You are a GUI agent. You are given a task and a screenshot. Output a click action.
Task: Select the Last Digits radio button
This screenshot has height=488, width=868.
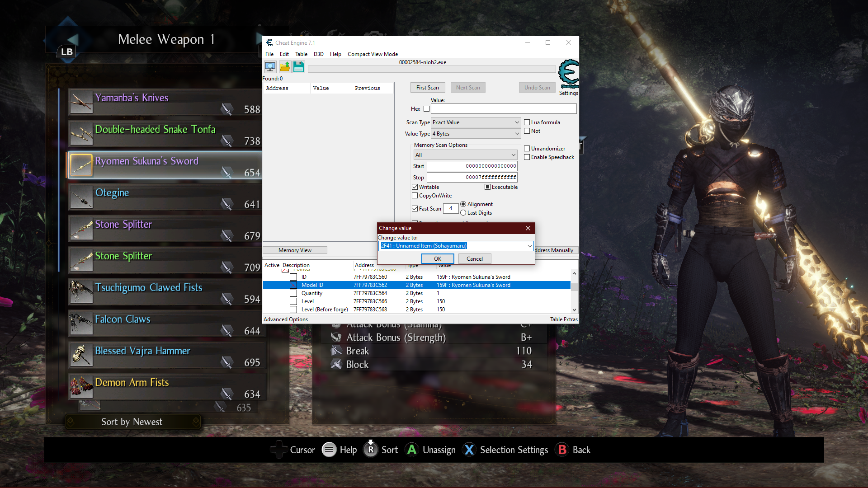tap(463, 212)
